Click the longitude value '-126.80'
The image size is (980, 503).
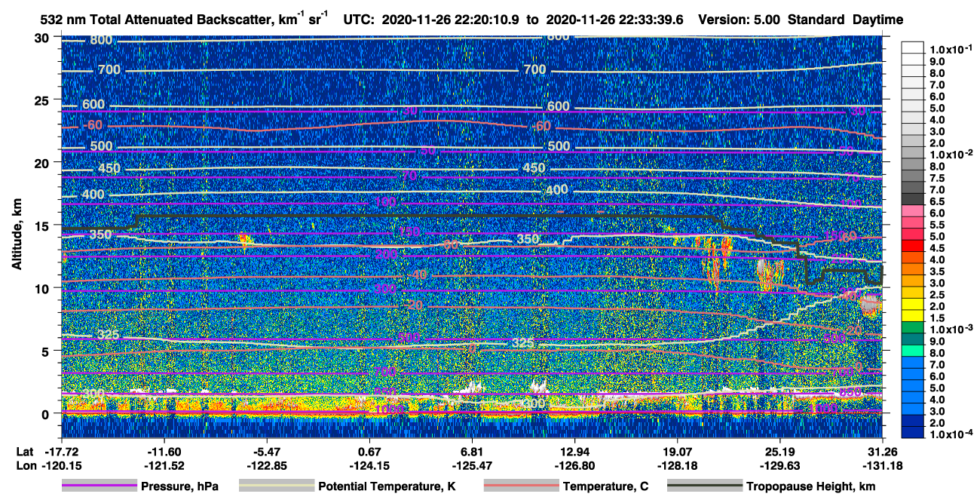574,465
